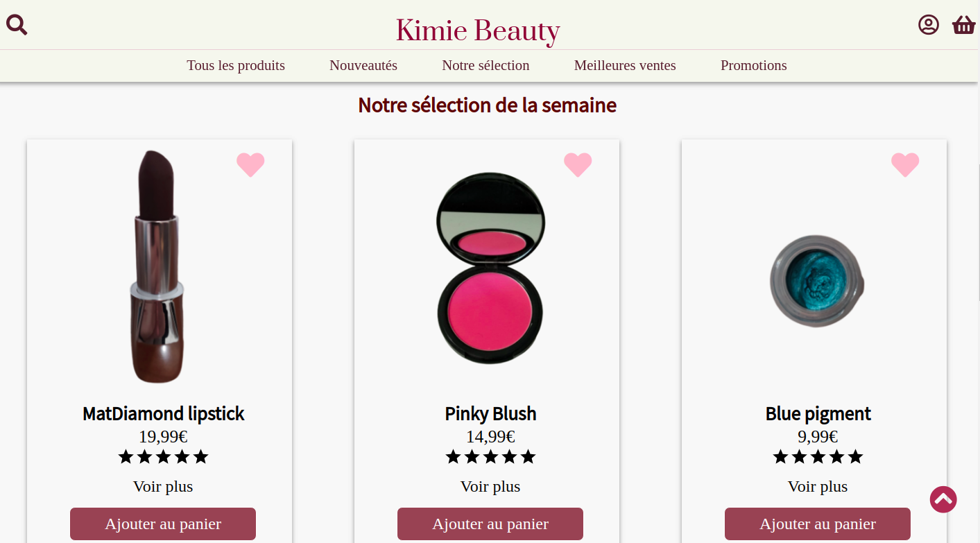
Task: Select Meilleures ventes in navigation
Action: pyautogui.click(x=625, y=65)
